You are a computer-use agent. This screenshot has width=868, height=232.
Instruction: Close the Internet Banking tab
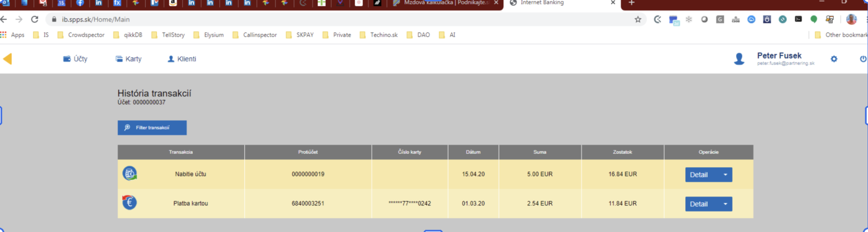613,3
